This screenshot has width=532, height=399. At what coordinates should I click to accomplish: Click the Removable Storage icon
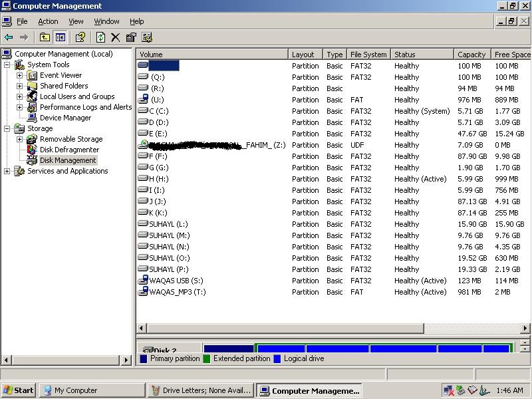pos(32,139)
